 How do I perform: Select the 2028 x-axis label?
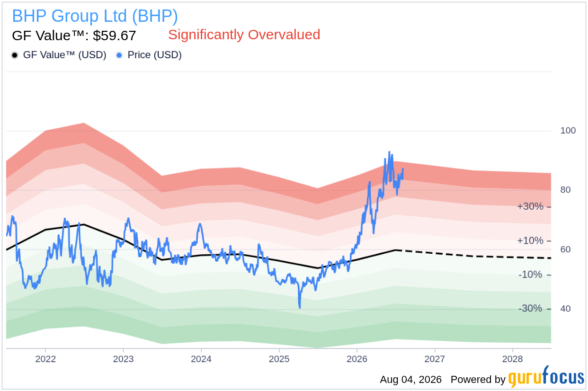[512, 359]
